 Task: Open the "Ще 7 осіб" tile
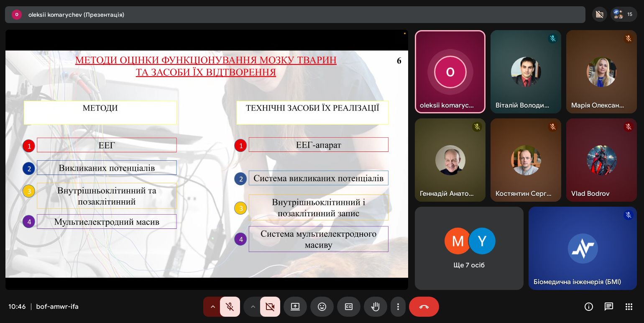469,248
